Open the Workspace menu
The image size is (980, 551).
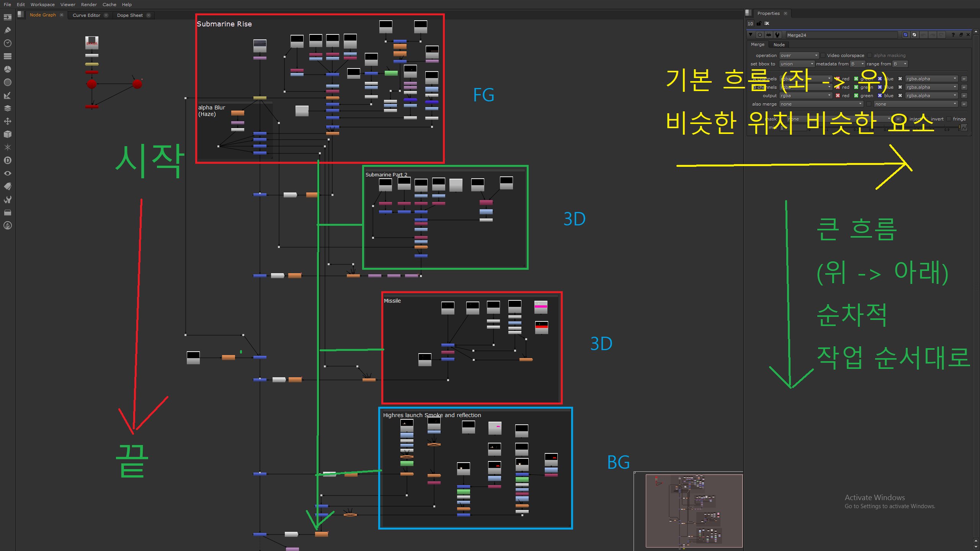point(42,5)
